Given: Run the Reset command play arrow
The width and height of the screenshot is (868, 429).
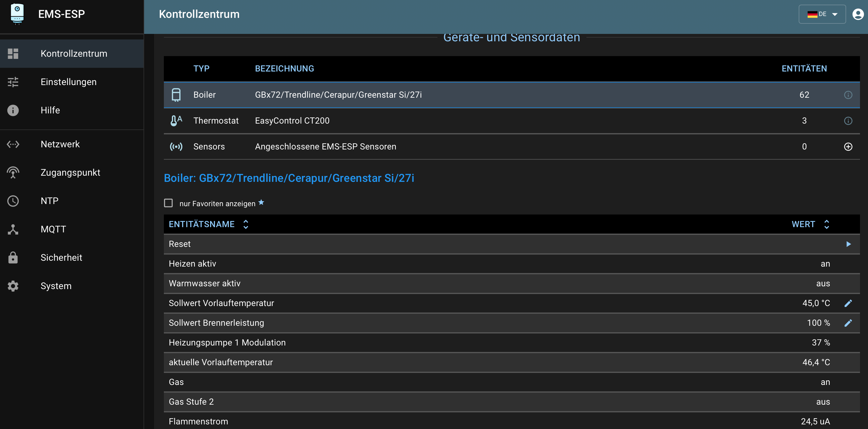Looking at the screenshot, I should (x=848, y=244).
